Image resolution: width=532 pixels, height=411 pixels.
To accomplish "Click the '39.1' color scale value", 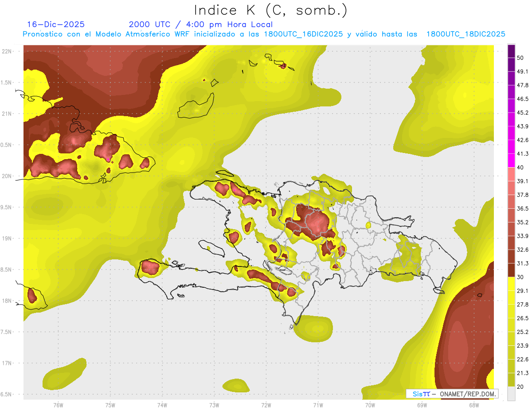I will pos(523,181).
